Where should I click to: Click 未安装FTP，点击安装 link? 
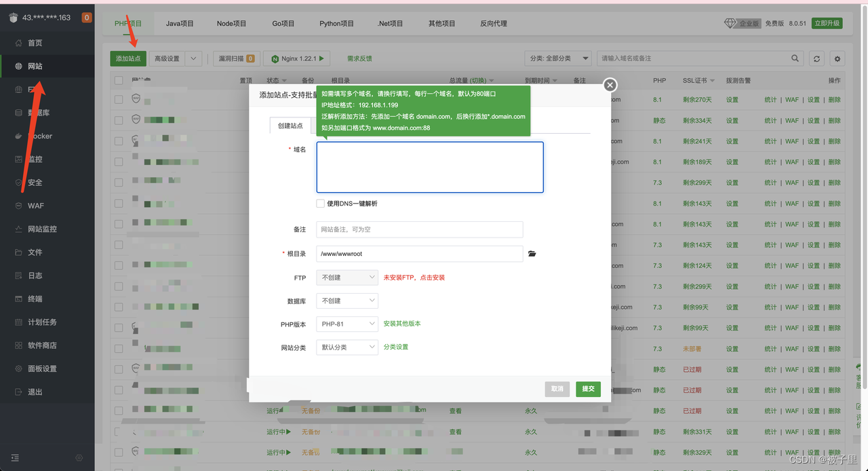point(414,278)
